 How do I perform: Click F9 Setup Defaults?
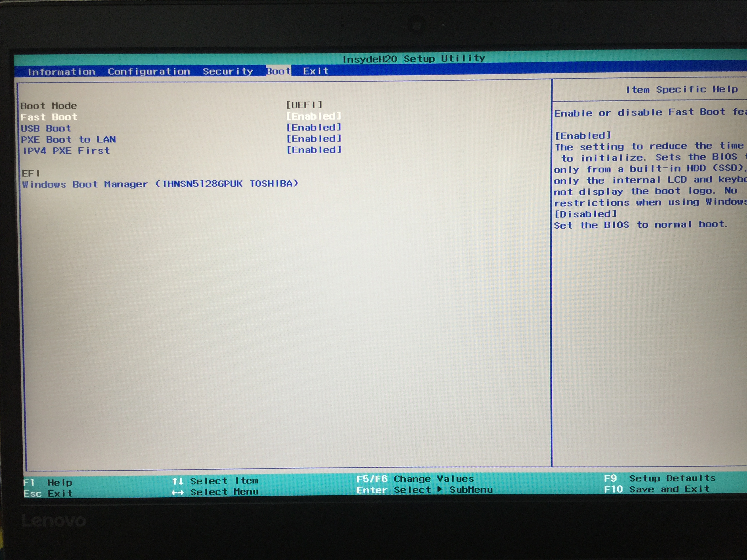(x=659, y=478)
